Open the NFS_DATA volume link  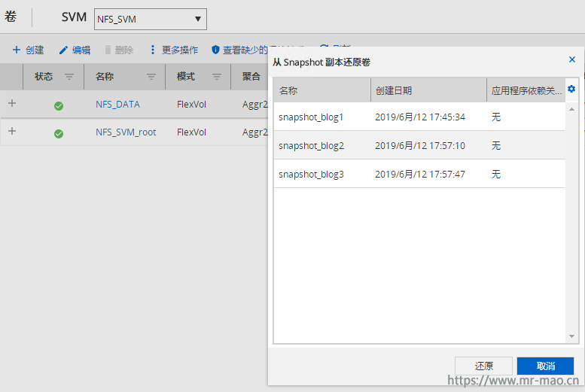117,105
